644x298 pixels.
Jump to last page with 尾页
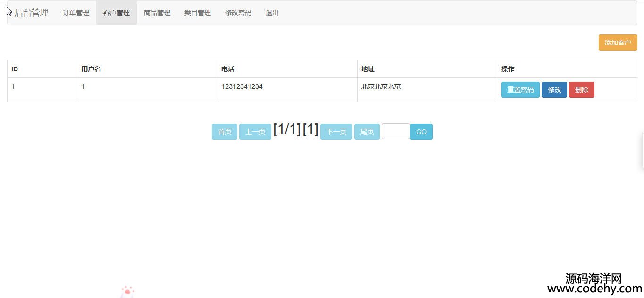(x=367, y=132)
